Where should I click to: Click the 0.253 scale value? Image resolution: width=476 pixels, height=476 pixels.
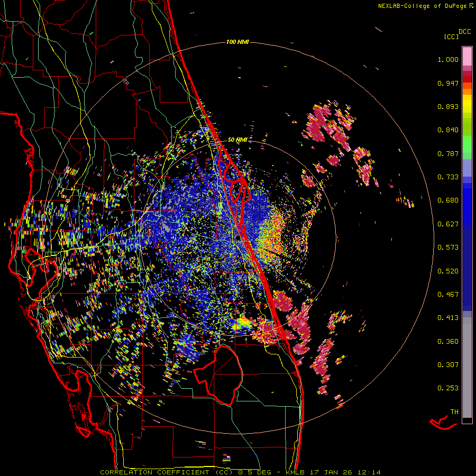click(448, 388)
